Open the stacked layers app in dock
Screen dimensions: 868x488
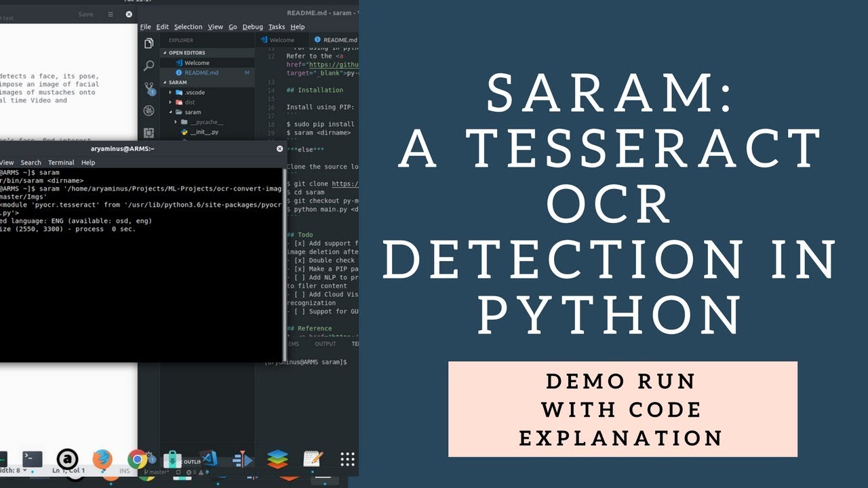click(277, 459)
